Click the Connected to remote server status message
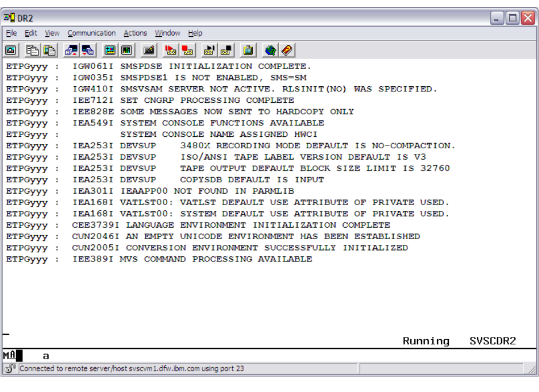 (132, 368)
